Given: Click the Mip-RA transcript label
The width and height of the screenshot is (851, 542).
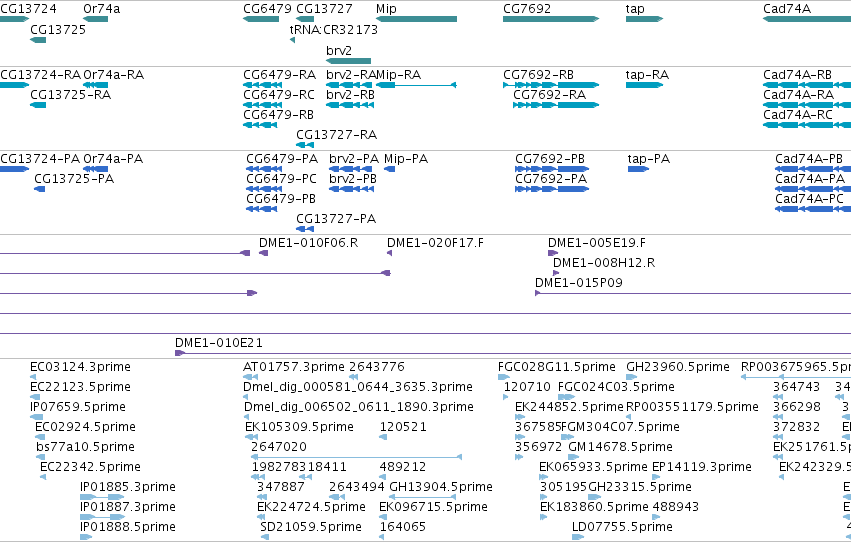Looking at the screenshot, I should click(x=398, y=74).
